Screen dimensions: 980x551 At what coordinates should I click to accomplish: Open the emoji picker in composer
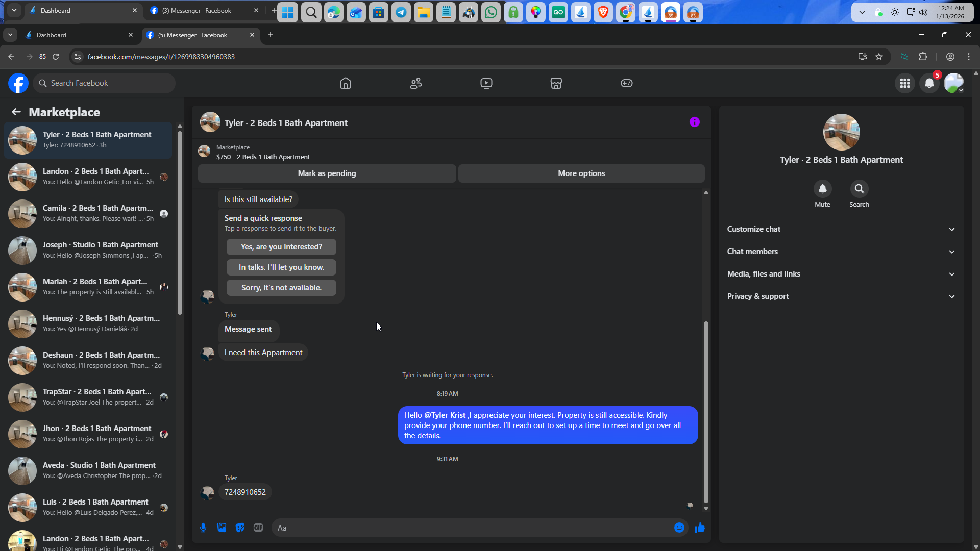[x=679, y=528]
